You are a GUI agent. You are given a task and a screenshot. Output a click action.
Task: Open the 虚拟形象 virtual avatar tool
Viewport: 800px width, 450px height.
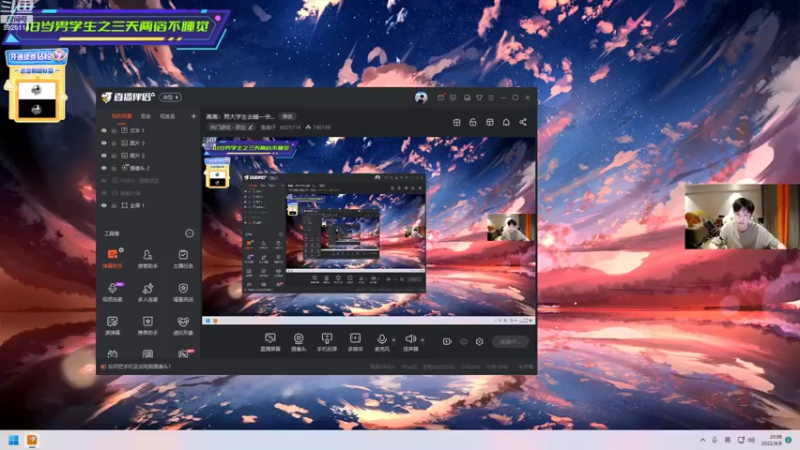click(x=183, y=325)
